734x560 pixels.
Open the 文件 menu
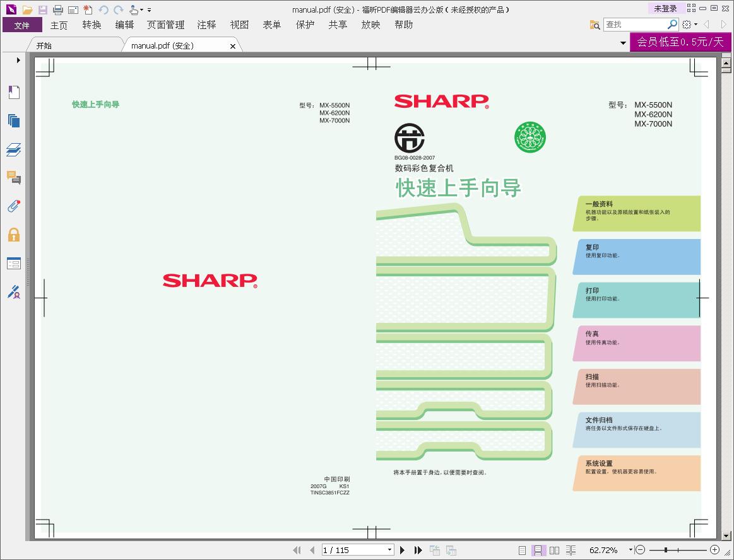click(22, 25)
